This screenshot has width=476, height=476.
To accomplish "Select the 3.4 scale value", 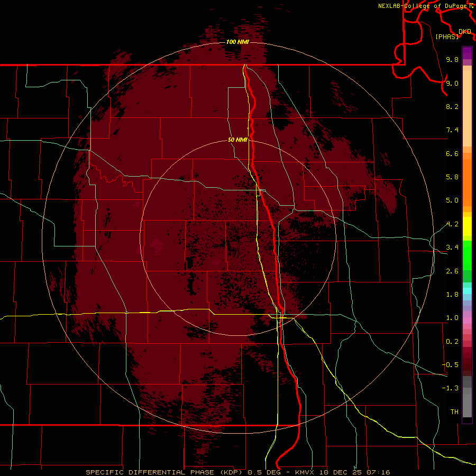I will click(x=452, y=248).
